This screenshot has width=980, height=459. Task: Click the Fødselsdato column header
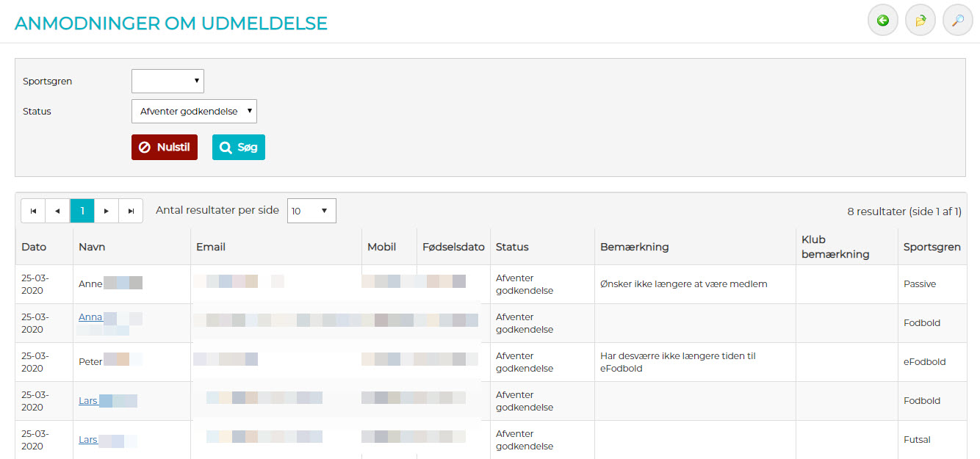click(453, 247)
